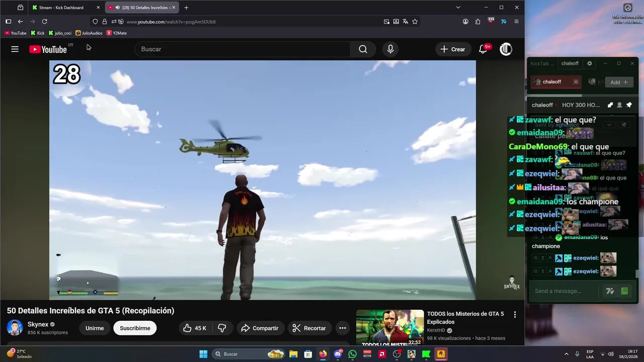Open the Kick bookmark
The width and height of the screenshot is (644, 362).
coord(38,33)
